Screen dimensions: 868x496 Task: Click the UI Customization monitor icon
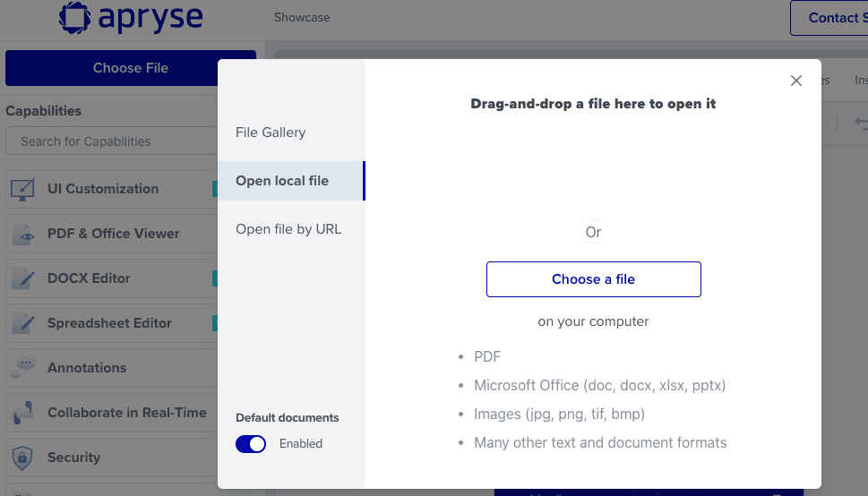pyautogui.click(x=22, y=189)
